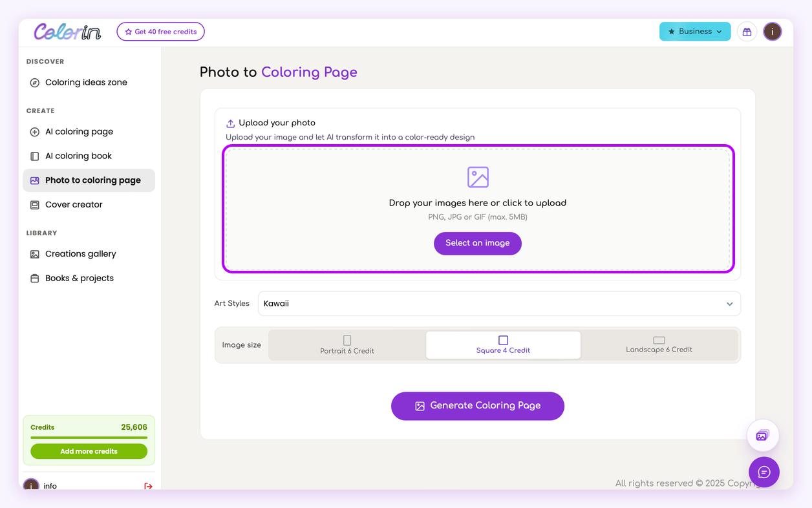Click the All rights reserved footer text

click(x=687, y=483)
